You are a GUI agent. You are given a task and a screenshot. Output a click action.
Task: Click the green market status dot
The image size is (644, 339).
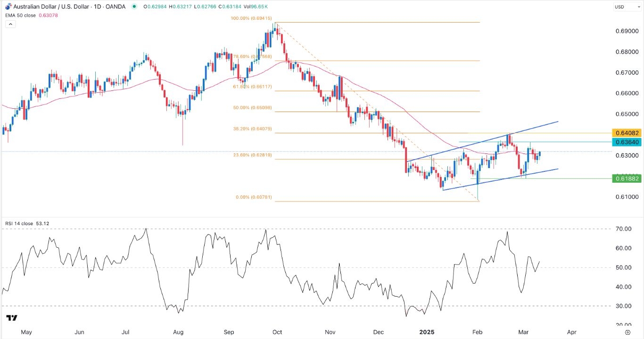(135, 7)
